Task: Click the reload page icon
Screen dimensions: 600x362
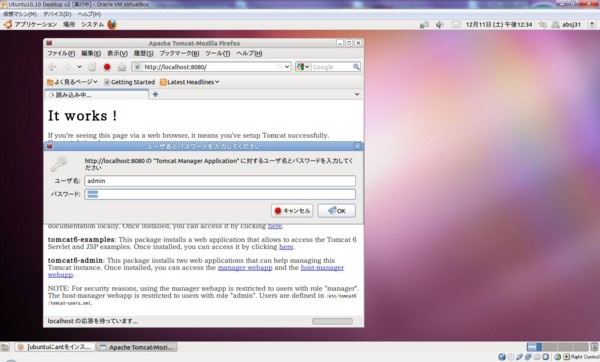Action: tap(92, 67)
